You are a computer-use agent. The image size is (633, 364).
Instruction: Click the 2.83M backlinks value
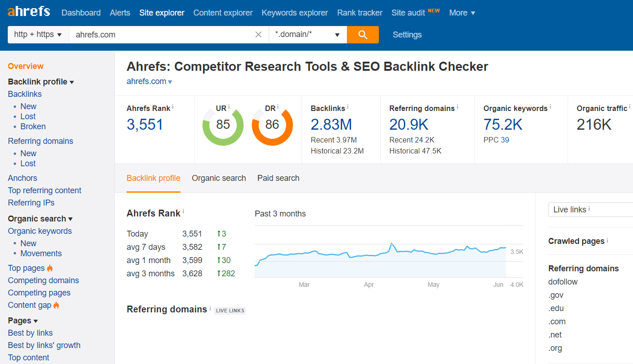(331, 124)
